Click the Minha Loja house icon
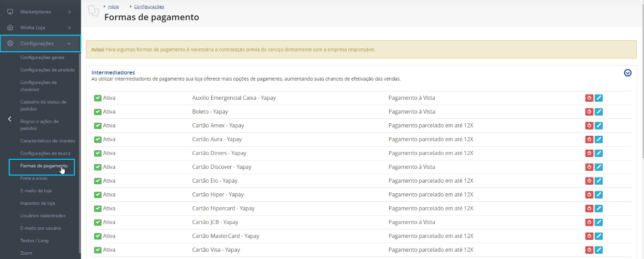The image size is (644, 259). [10, 28]
